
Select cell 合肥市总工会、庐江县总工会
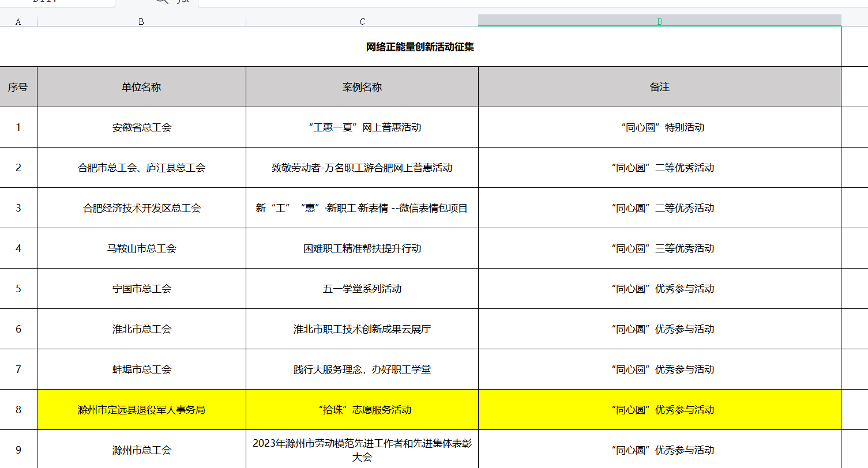point(141,168)
